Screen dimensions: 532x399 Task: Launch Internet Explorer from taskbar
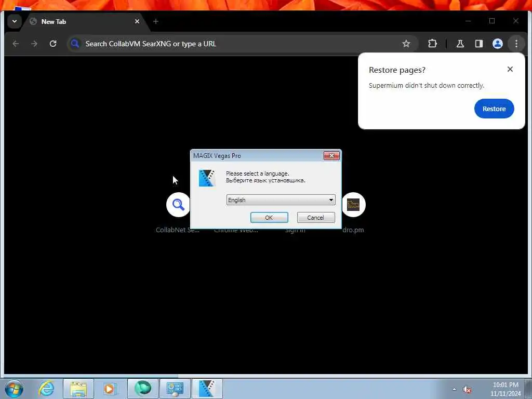[46, 389]
